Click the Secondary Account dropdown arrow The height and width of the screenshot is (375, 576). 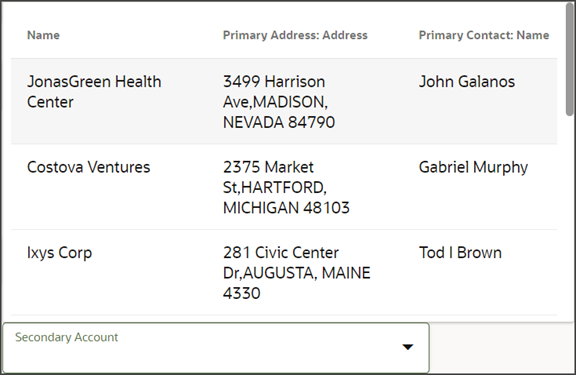(407, 347)
